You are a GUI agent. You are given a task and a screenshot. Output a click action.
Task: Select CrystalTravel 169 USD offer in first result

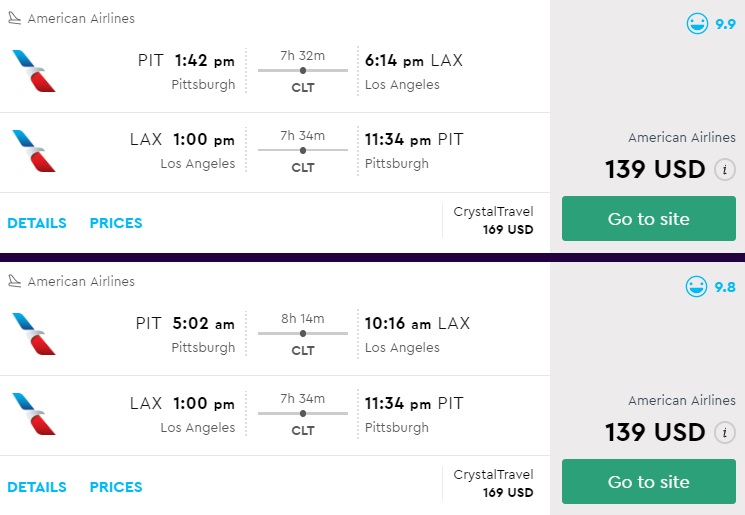pyautogui.click(x=493, y=220)
